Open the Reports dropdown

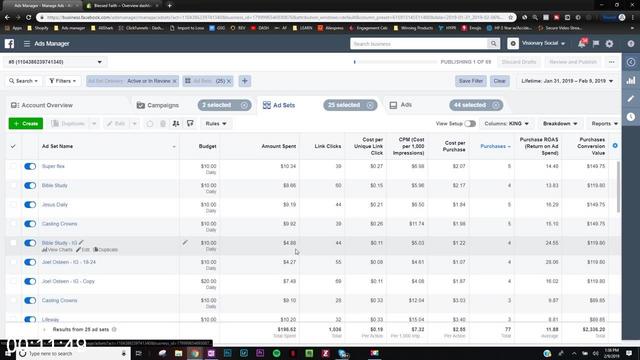tap(604, 124)
